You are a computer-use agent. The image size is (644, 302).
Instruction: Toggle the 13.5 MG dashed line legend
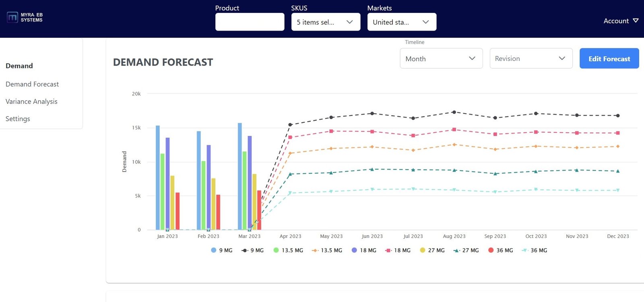(327, 250)
